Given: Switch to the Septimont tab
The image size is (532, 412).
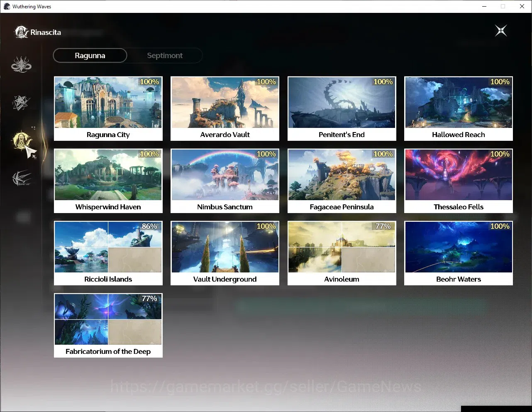Looking at the screenshot, I should (165, 56).
